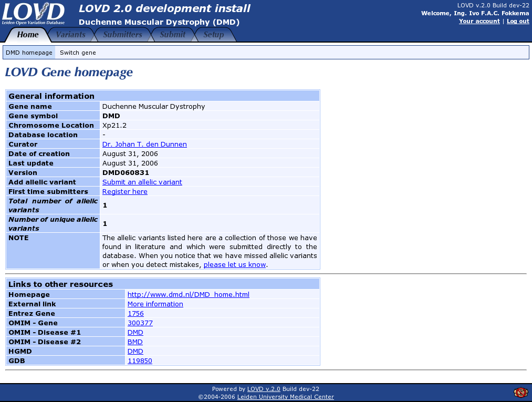Select the Submit tab

coord(173,35)
